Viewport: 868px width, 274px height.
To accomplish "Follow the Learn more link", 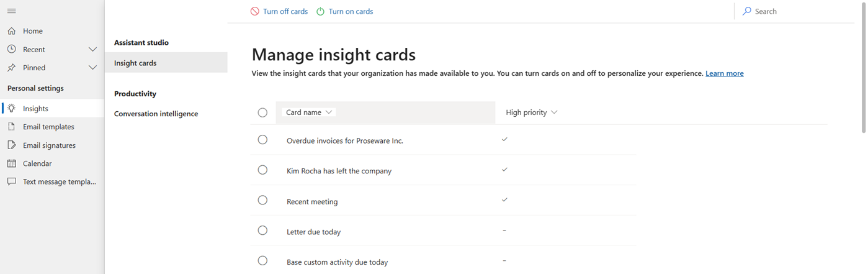I will pos(724,73).
